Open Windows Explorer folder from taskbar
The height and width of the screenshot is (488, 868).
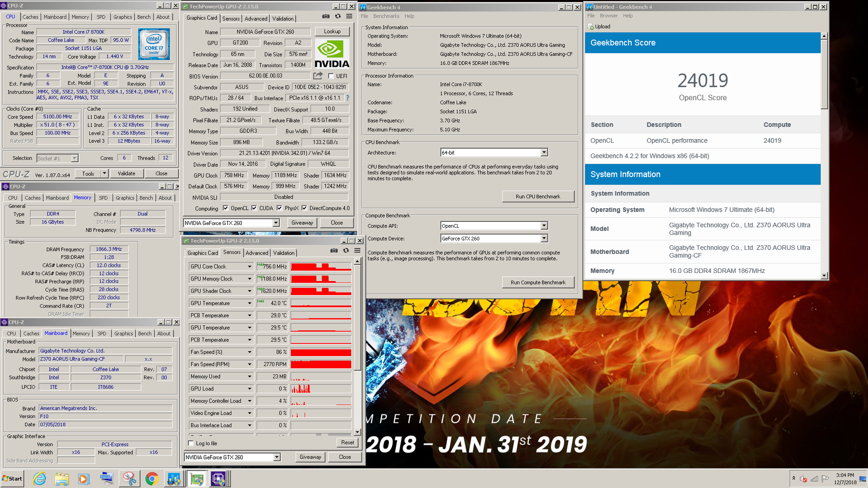point(61,479)
